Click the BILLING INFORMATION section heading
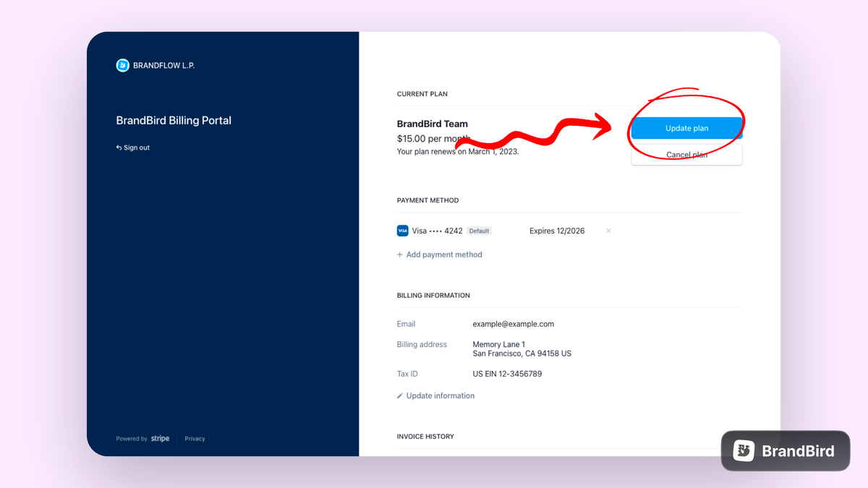The width and height of the screenshot is (868, 488). click(433, 296)
